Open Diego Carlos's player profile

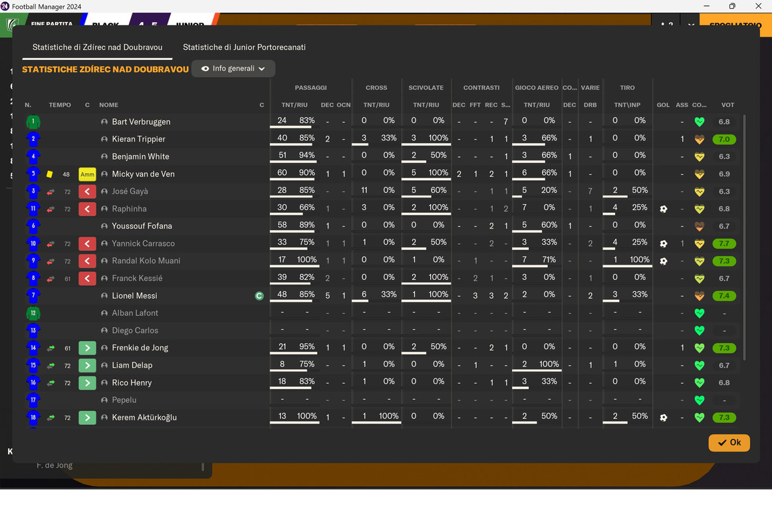[x=135, y=331]
